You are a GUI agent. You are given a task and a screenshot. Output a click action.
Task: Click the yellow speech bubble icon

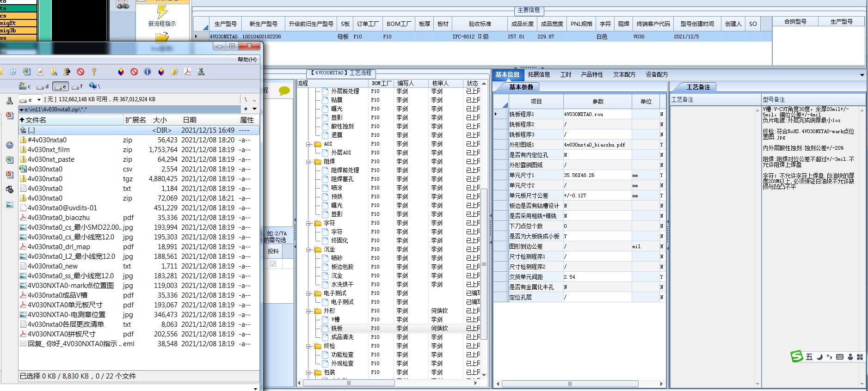click(284, 91)
